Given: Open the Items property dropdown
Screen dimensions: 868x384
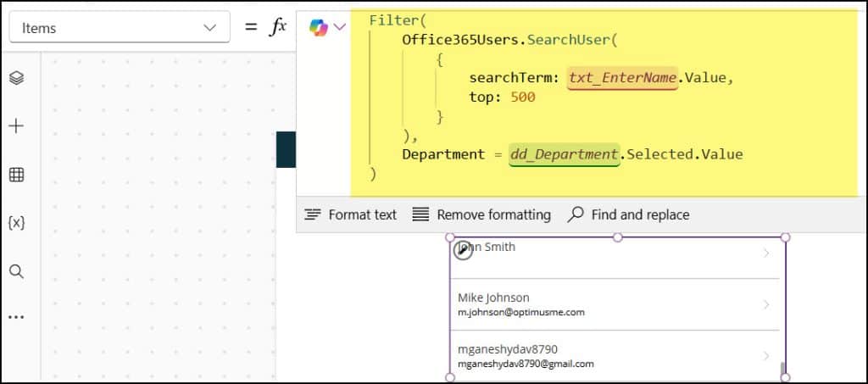Looking at the screenshot, I should [x=120, y=28].
